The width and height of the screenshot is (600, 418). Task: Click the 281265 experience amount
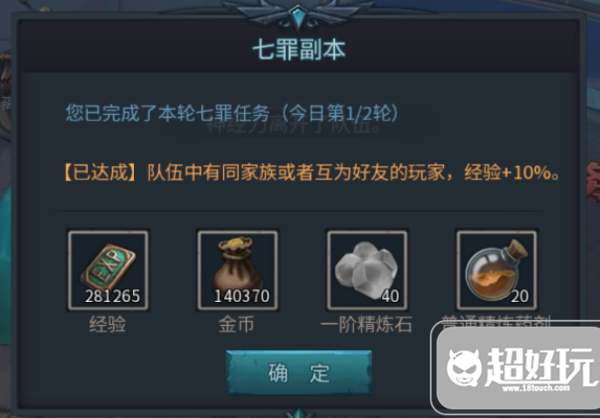point(112,296)
